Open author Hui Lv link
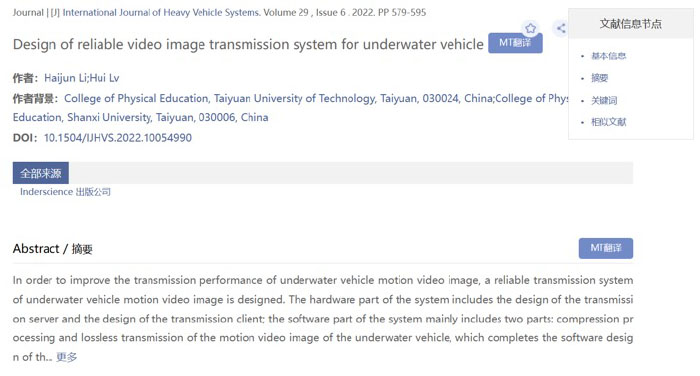The image size is (700, 376). [x=104, y=78]
